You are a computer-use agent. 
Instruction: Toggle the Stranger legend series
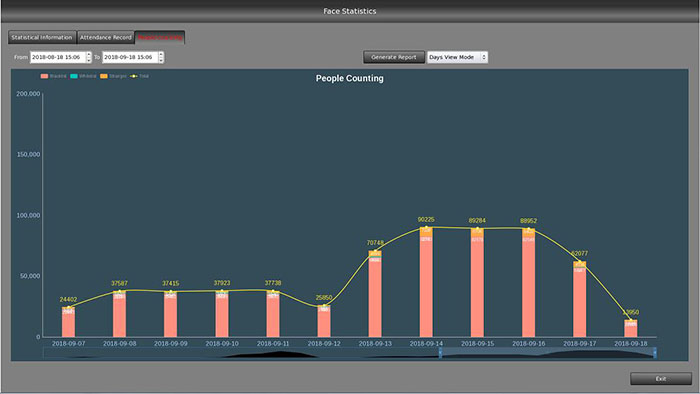click(x=113, y=76)
